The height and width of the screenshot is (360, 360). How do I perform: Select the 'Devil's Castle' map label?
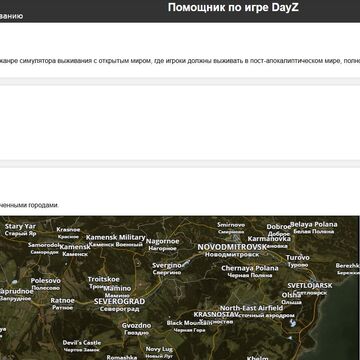tap(82, 343)
